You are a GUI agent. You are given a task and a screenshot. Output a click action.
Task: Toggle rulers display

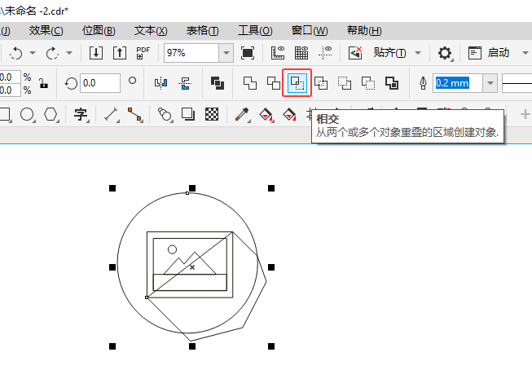[x=278, y=53]
